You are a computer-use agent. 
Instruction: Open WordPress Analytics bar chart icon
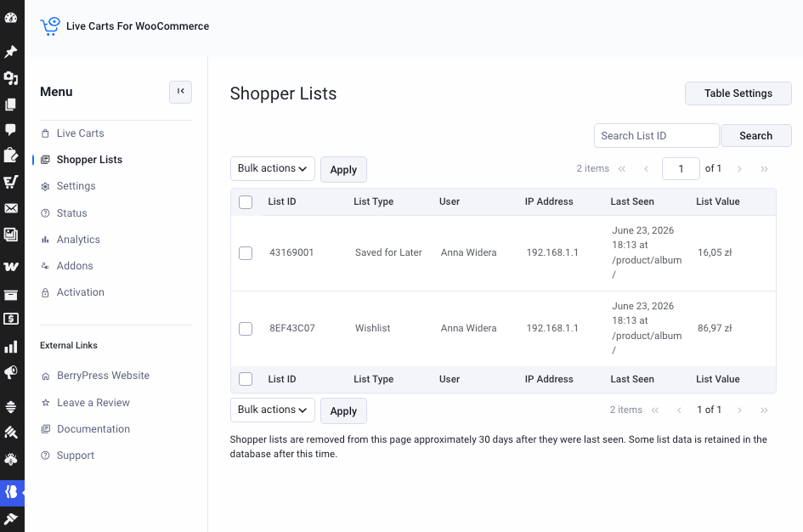coord(11,347)
